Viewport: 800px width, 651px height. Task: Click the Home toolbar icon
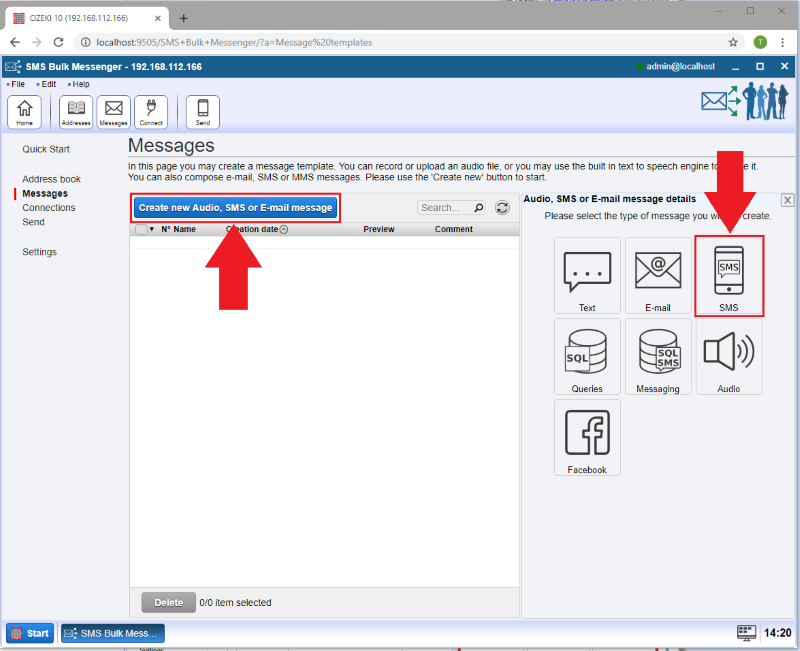[x=24, y=112]
